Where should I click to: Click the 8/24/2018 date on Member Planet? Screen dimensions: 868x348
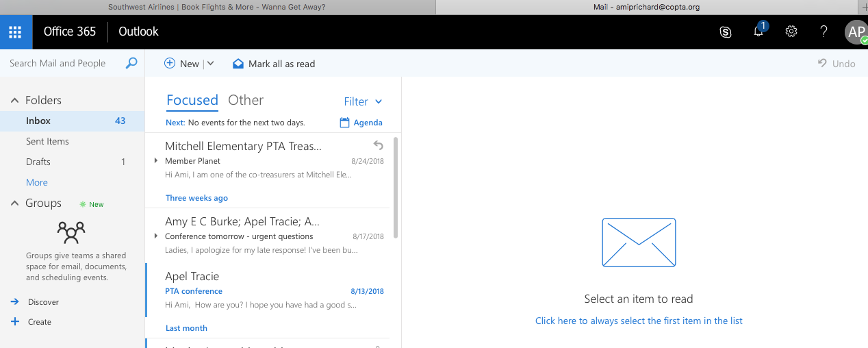(x=368, y=161)
